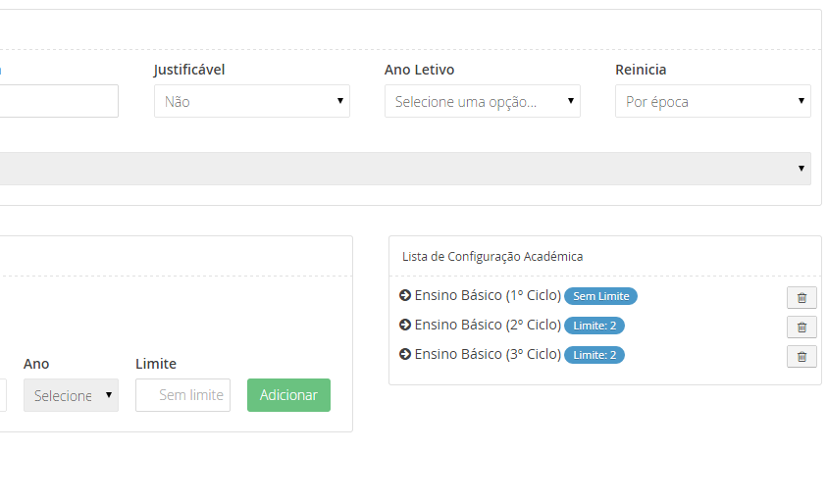
Task: Click arrow icon beside Ensino Básico (2º Ciclo)
Action: (405, 325)
